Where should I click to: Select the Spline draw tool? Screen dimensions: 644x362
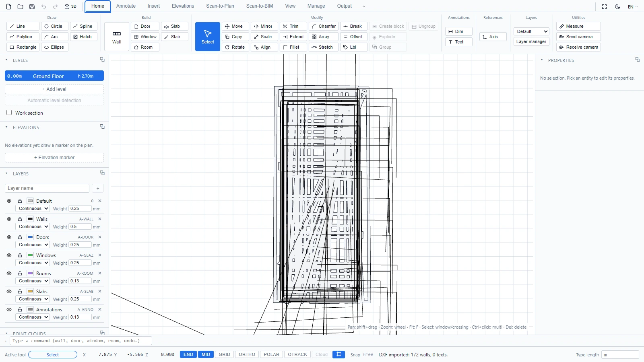tap(84, 26)
